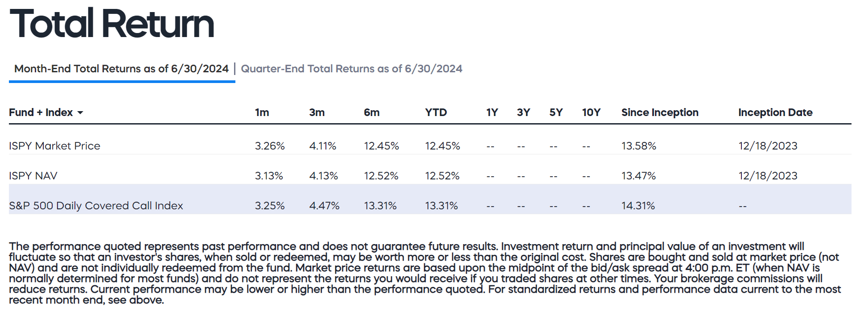Switch to Quarter-End Total Returns tab

coord(351,69)
